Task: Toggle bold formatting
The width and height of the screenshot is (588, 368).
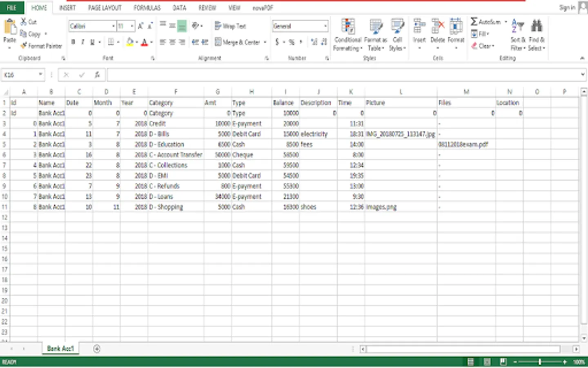Action: [73, 42]
